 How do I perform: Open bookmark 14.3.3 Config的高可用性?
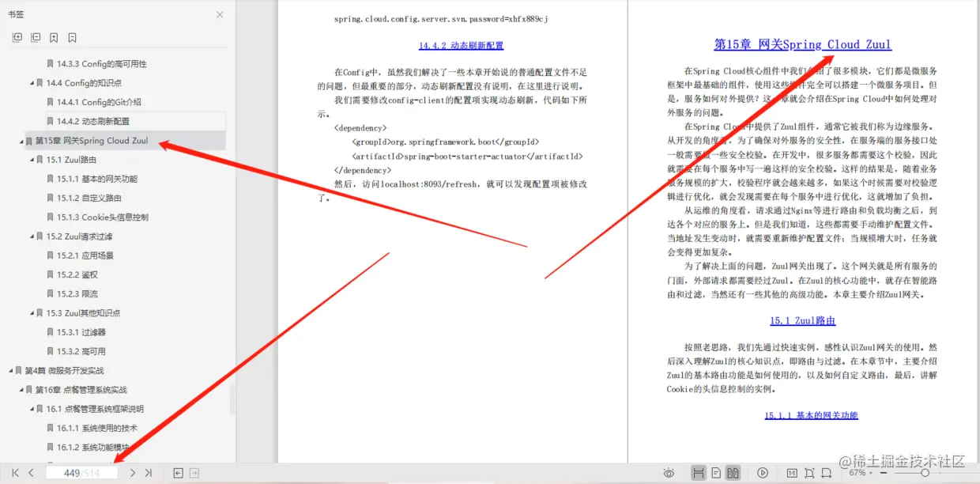tap(101, 64)
